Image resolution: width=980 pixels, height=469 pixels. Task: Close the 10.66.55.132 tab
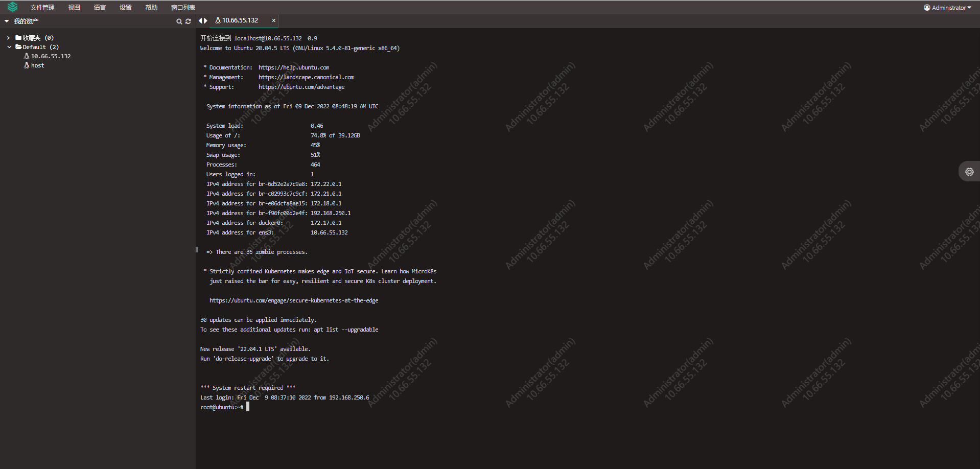coord(274,20)
